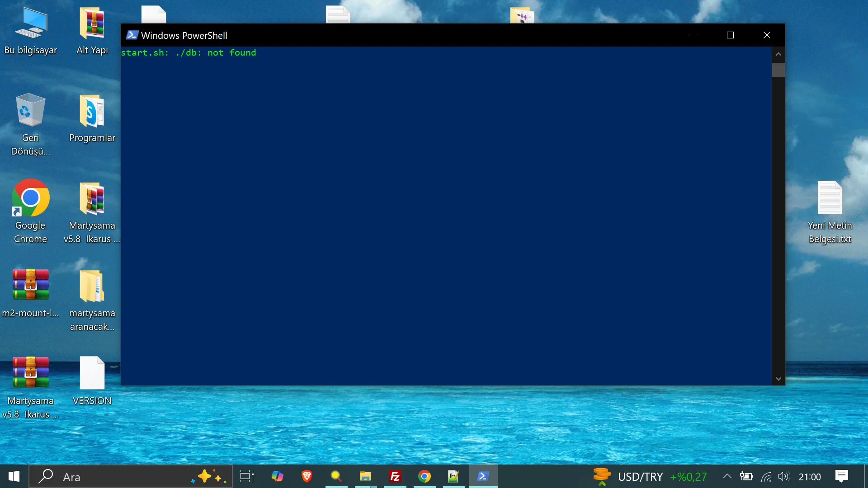Select the VERSION file icon

[x=92, y=380]
